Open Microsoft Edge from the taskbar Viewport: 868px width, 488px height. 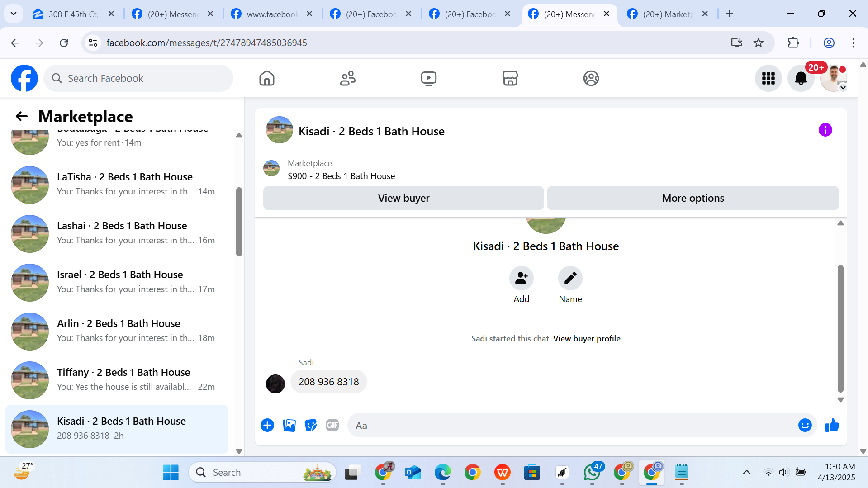click(x=443, y=473)
